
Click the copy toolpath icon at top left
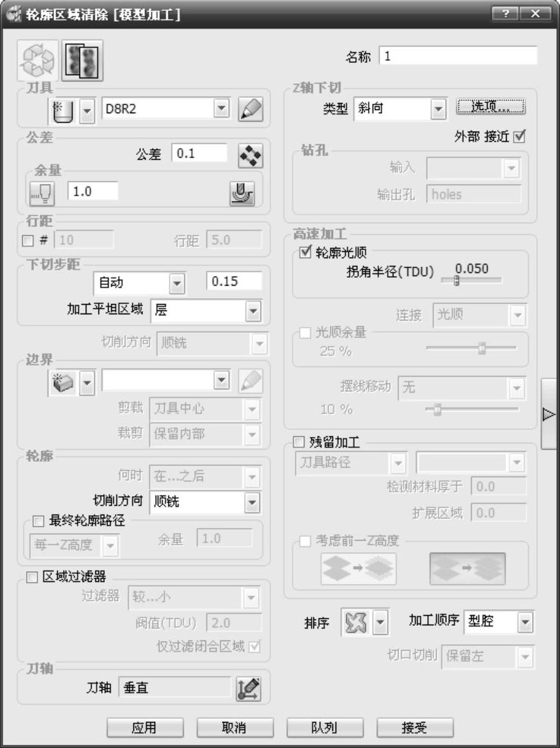pyautogui.click(x=83, y=60)
